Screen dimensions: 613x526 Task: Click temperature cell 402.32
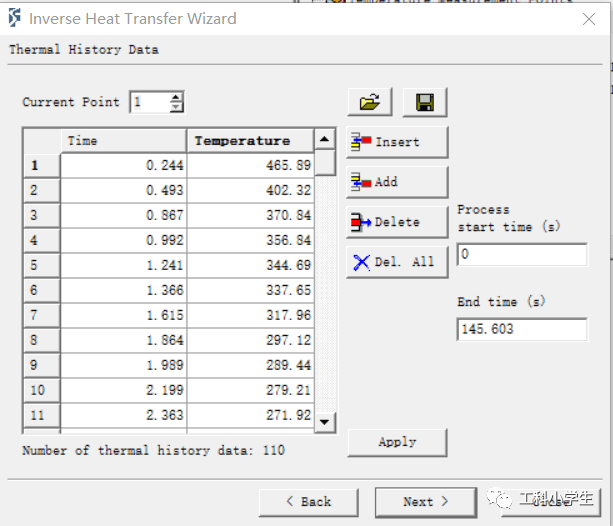[251, 191]
